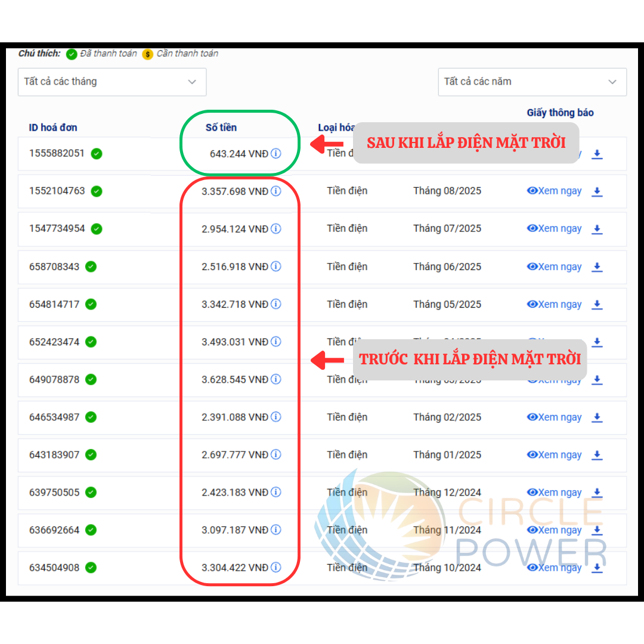Screen dimensions: 644x644
Task: Click info icon next to 643.244 VNĐ
Action: click(275, 153)
